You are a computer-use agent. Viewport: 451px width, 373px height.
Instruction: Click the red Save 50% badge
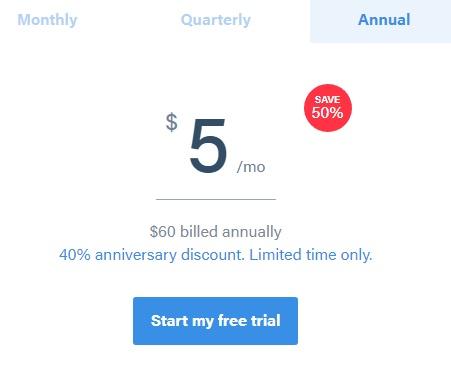328,108
